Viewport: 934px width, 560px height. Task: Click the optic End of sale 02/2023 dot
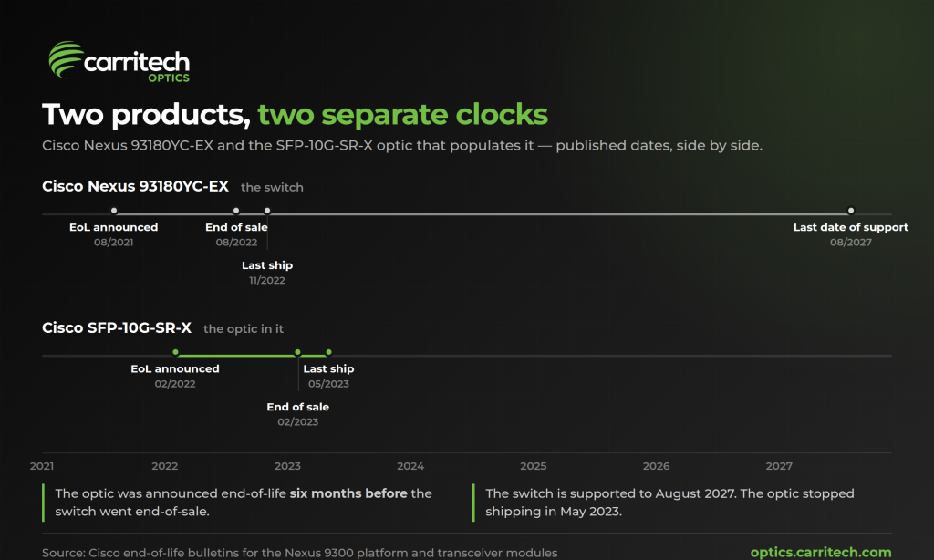[298, 352]
